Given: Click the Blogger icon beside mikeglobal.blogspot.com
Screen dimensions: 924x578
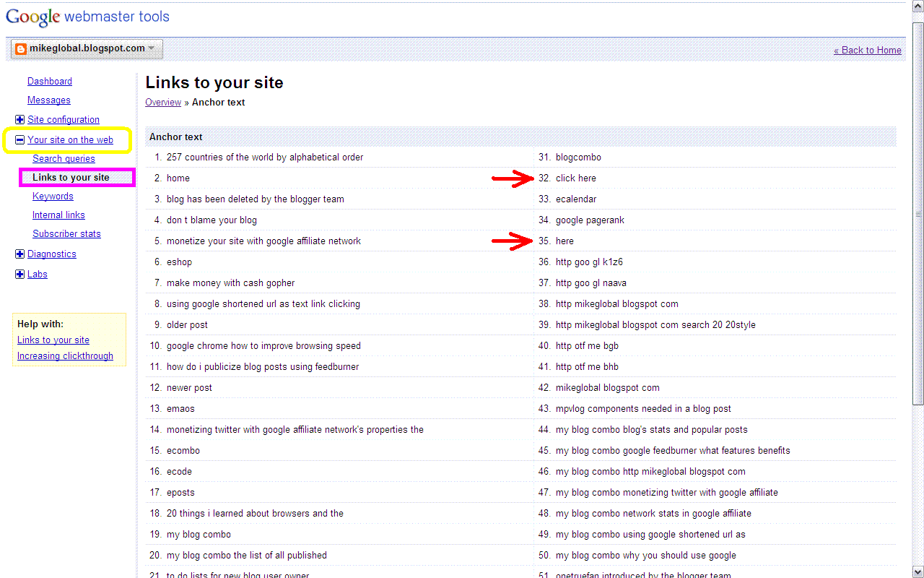Looking at the screenshot, I should (x=21, y=48).
